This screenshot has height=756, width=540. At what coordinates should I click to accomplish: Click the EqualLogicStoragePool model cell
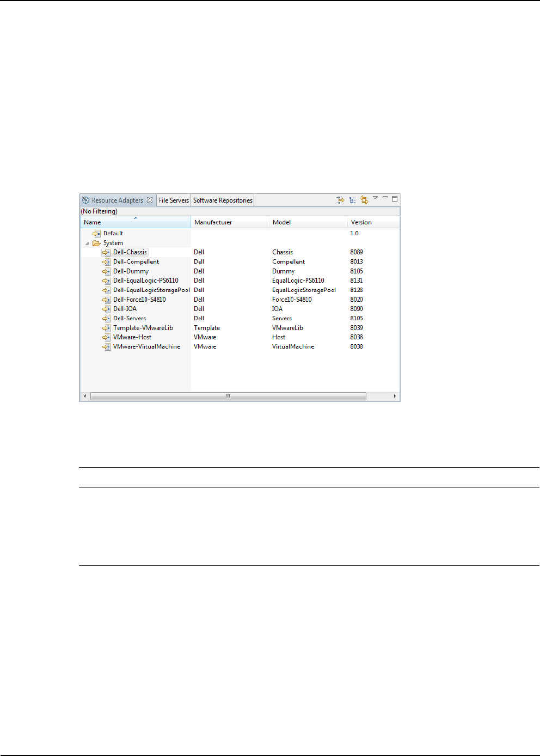coord(304,290)
